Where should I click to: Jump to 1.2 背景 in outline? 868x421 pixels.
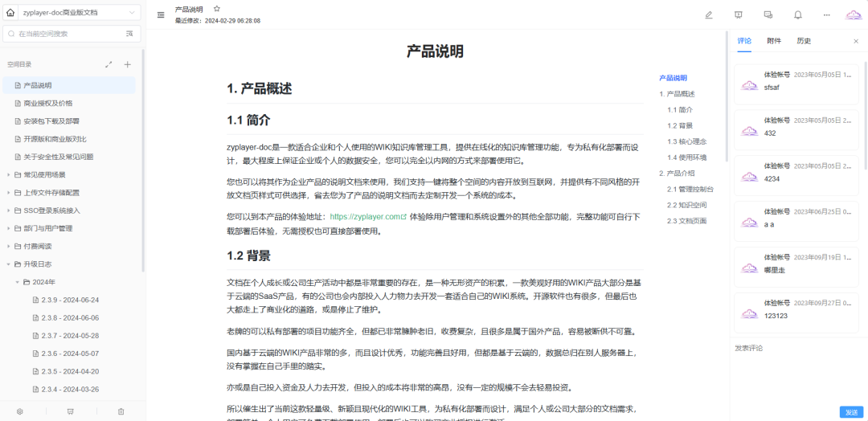680,125
